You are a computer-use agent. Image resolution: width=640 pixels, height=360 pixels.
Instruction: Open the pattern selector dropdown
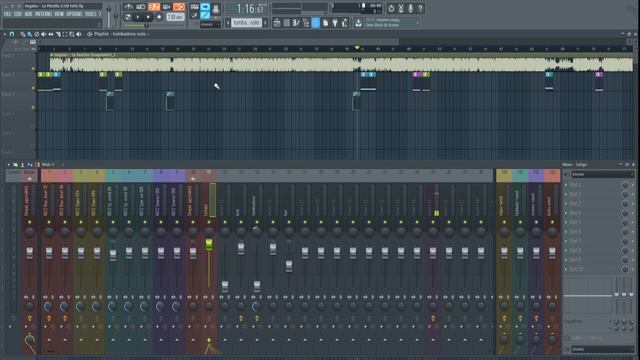[x=247, y=23]
